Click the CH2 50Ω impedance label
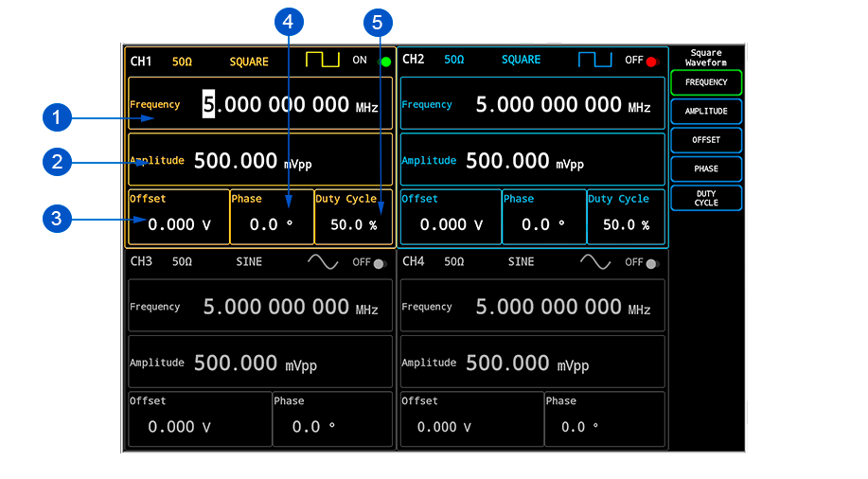 [x=454, y=60]
